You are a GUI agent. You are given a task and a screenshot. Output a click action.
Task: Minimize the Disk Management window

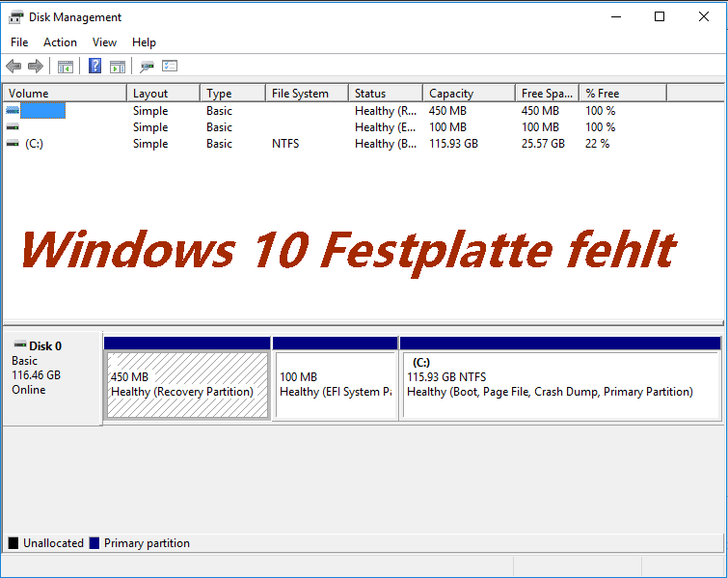coord(616,16)
